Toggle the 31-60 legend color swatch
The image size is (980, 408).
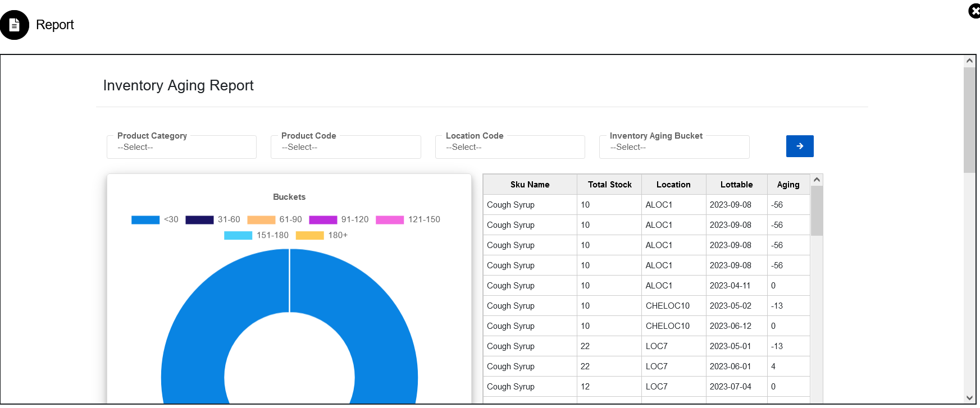[199, 220]
